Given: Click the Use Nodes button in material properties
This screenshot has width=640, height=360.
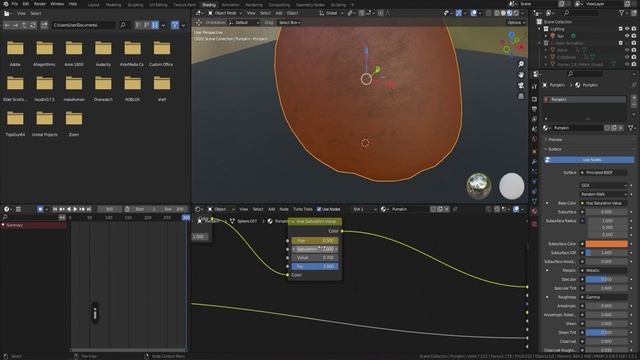Looking at the screenshot, I should click(590, 160).
